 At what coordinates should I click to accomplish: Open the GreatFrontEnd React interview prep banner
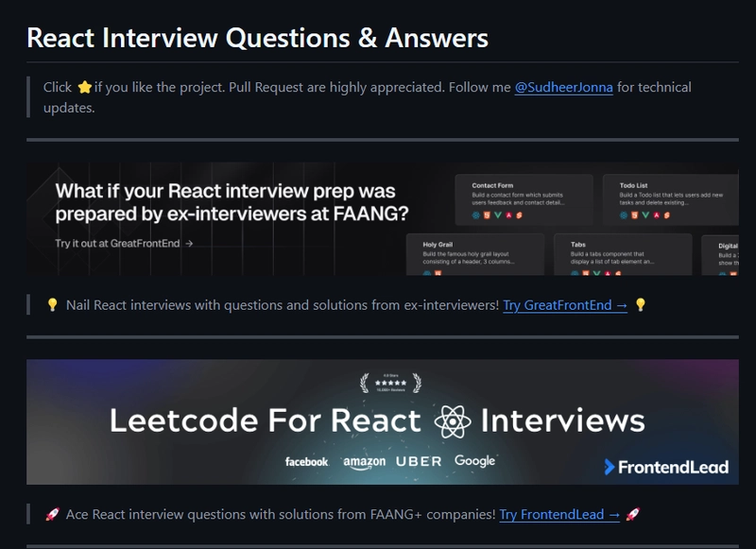(383, 219)
